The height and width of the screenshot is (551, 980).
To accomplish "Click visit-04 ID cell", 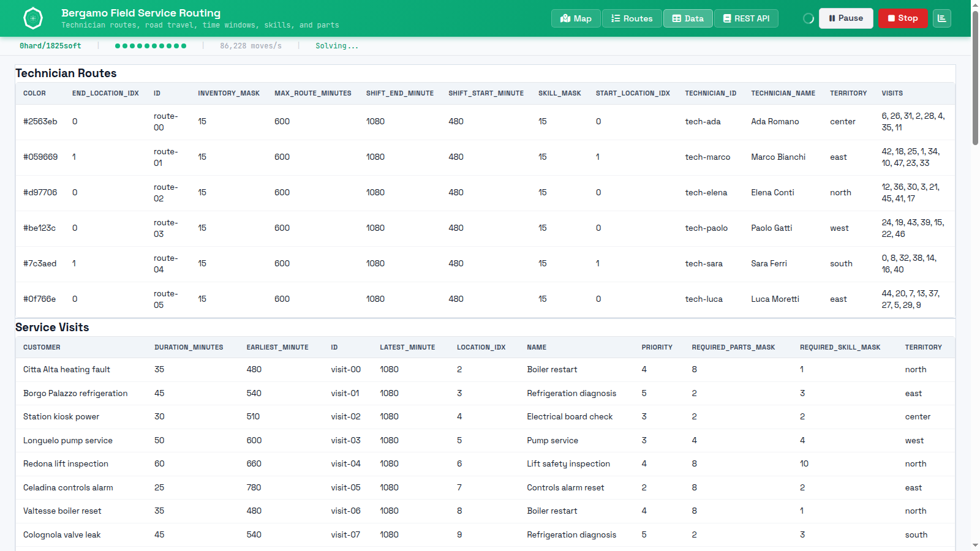I will 345,464.
